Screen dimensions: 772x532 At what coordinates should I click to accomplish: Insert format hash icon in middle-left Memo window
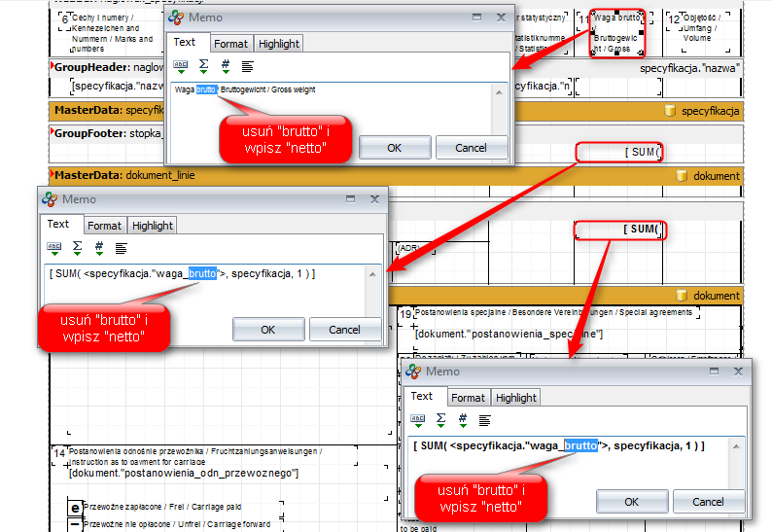coord(99,248)
